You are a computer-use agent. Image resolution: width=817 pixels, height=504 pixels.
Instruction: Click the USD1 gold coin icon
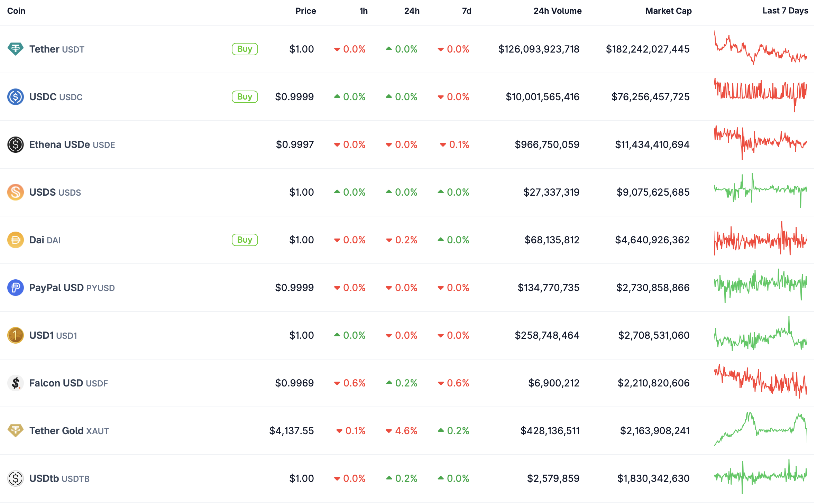click(x=16, y=335)
